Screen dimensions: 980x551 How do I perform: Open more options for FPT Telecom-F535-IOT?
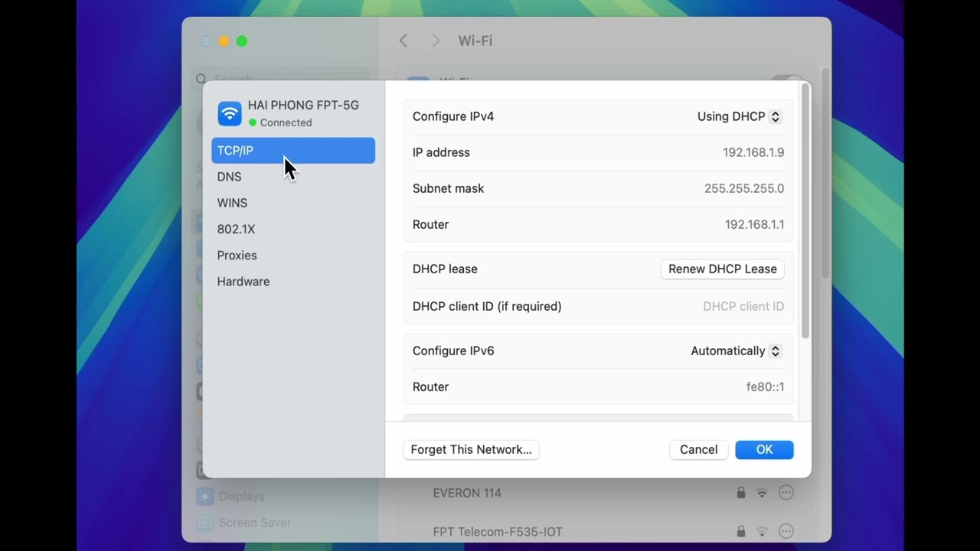[786, 531]
